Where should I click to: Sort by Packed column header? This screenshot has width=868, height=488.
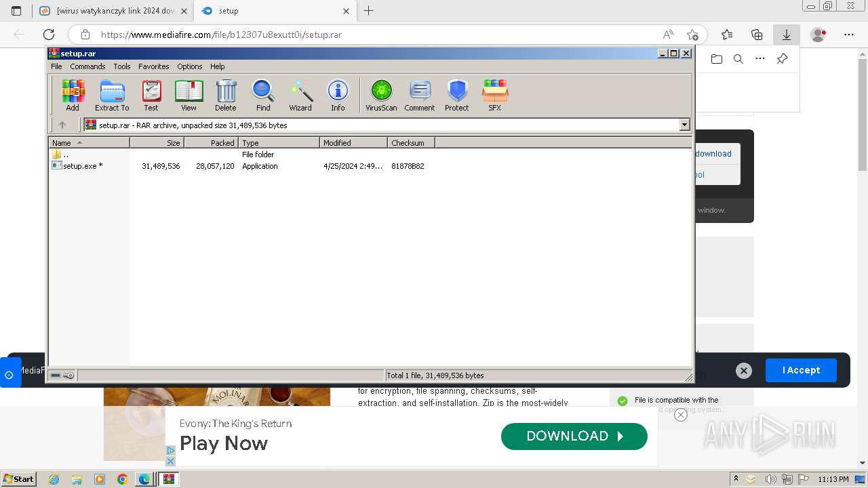click(211, 142)
